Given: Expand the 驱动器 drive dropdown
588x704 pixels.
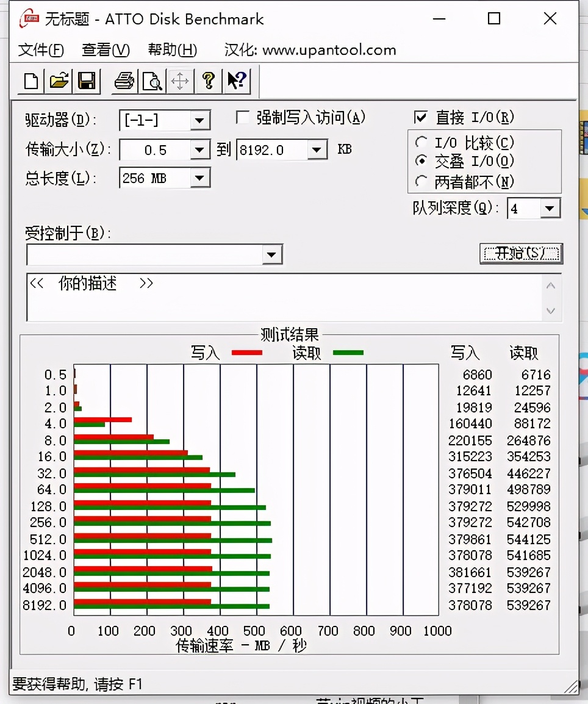Looking at the screenshot, I should (199, 120).
